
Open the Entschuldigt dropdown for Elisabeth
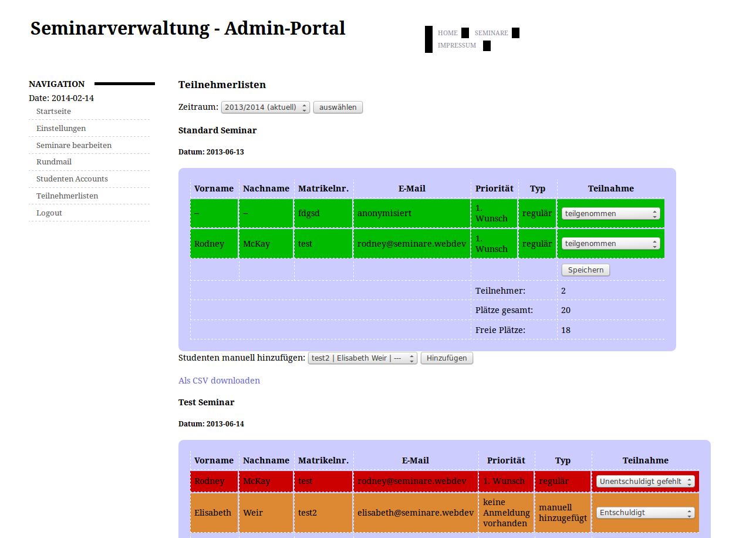tap(645, 513)
